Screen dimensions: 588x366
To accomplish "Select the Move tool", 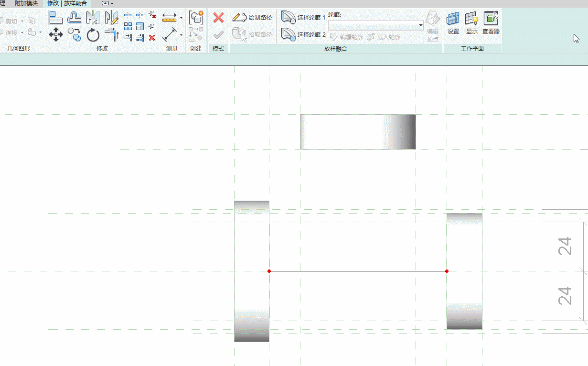I will (x=56, y=34).
